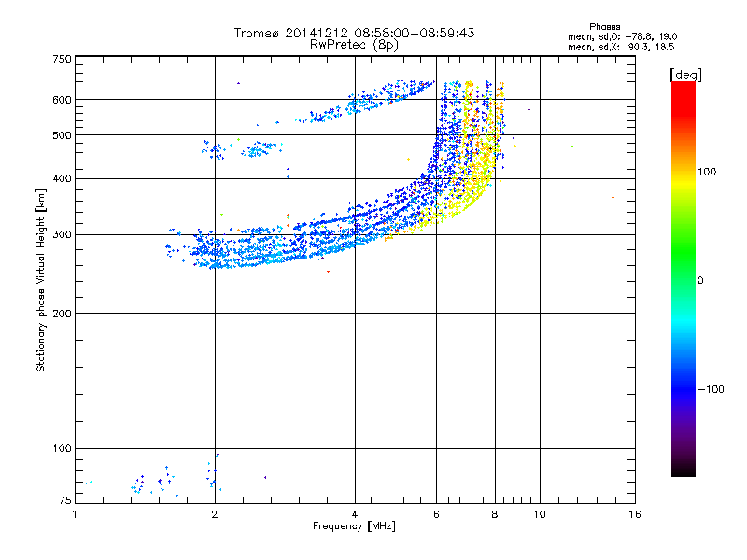Click the 'Phases' header label
This screenshot has height=560, width=747.
pos(604,27)
